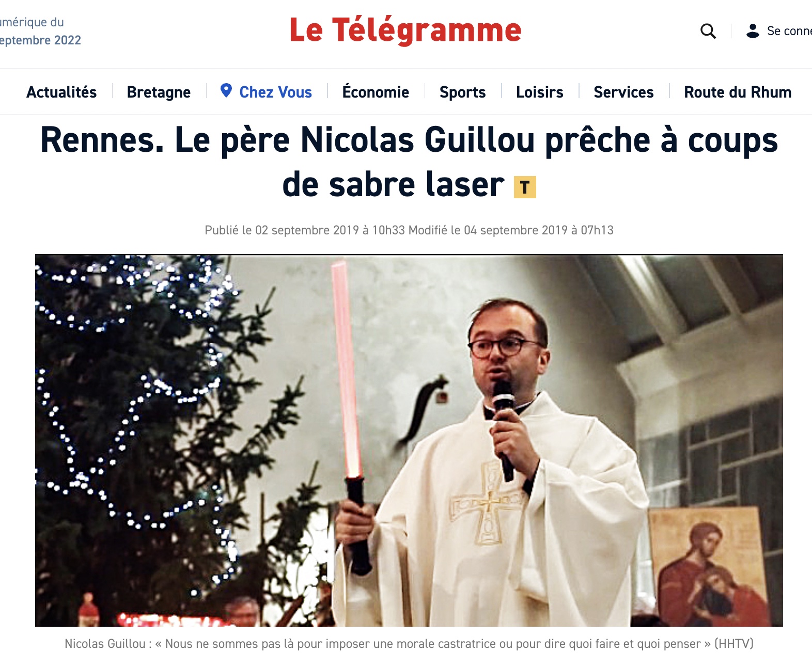The image size is (812, 667).
Task: Go to Le Télégramme home logo
Action: (405, 30)
